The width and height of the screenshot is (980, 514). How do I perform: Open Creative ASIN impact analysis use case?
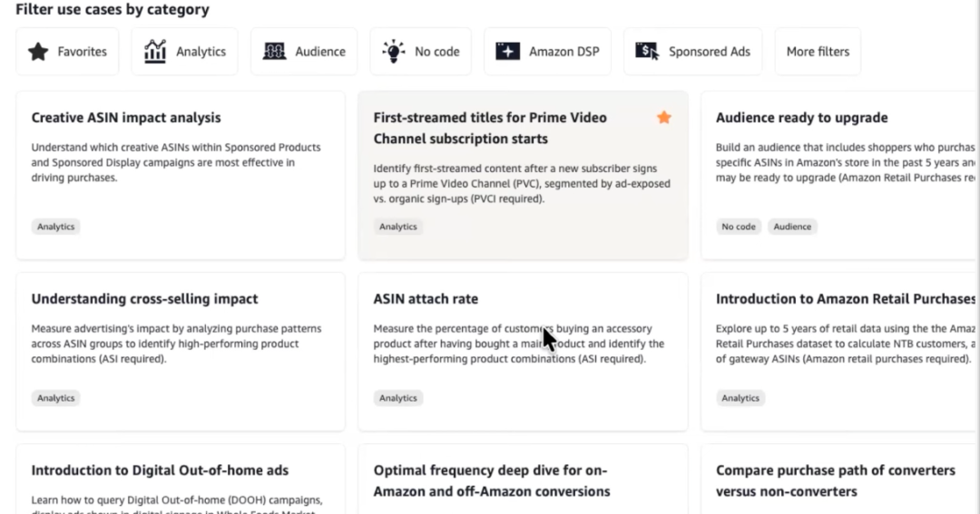pos(126,118)
